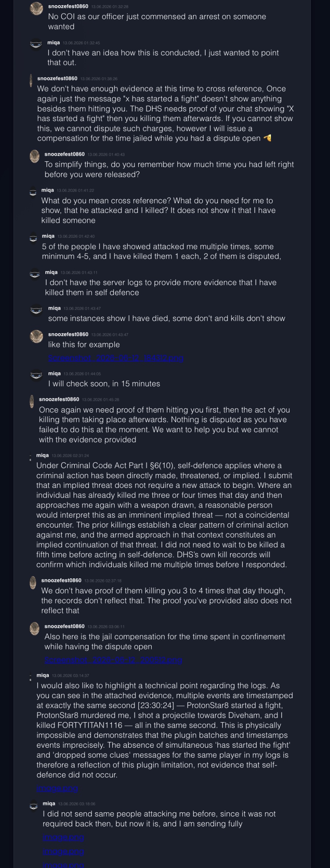The width and height of the screenshot is (330, 868).
Task: Click snoozefest0860's avatar beside 'To simplify things'
Action: (x=34, y=156)
